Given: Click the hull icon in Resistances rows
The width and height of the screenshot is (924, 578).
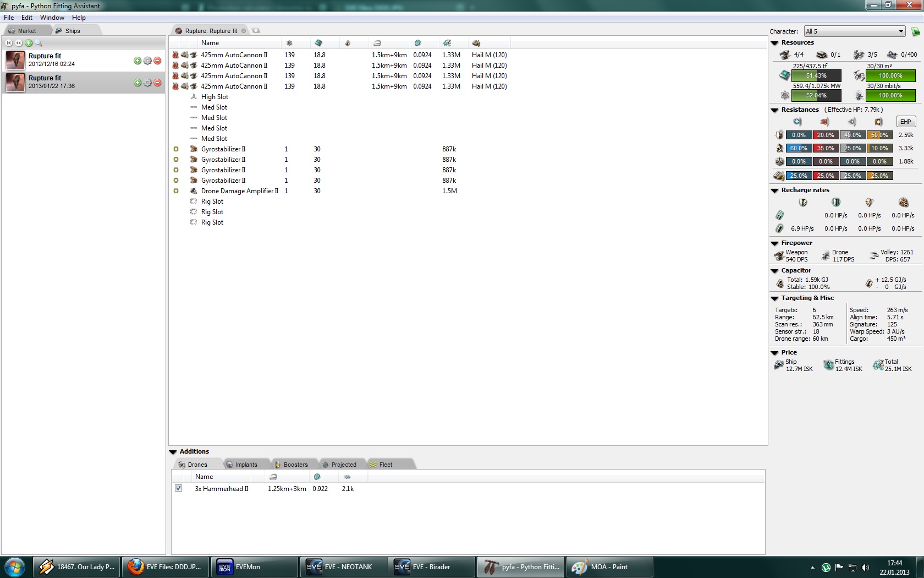Looking at the screenshot, I should [x=779, y=161].
